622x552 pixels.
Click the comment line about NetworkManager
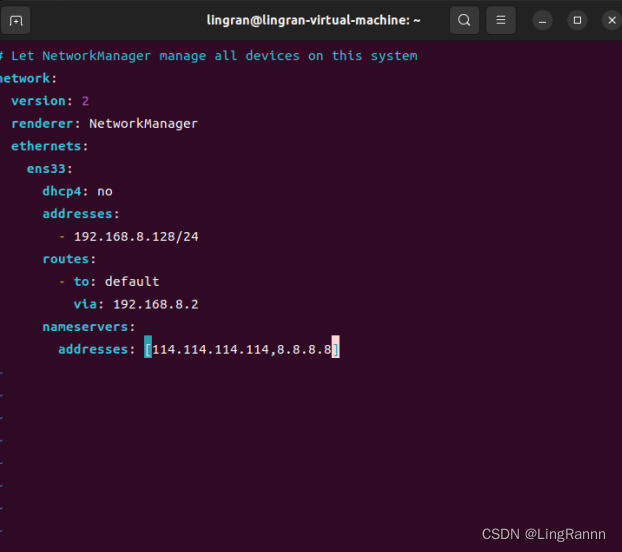click(x=209, y=56)
